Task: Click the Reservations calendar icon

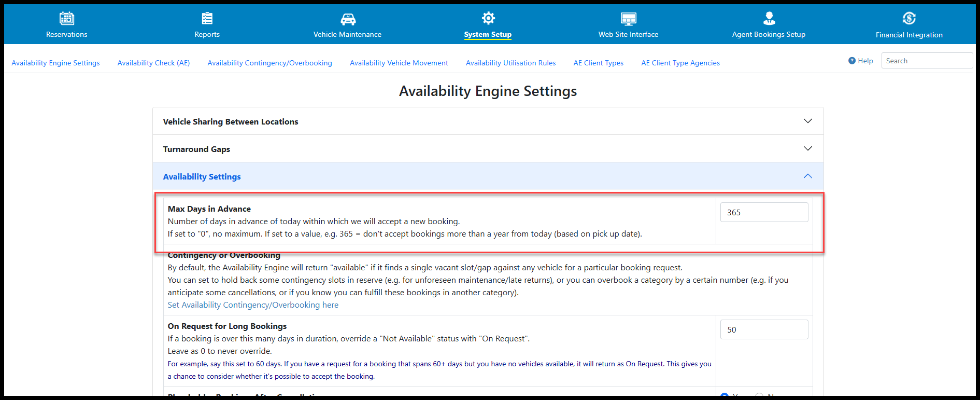Action: pyautogui.click(x=66, y=19)
